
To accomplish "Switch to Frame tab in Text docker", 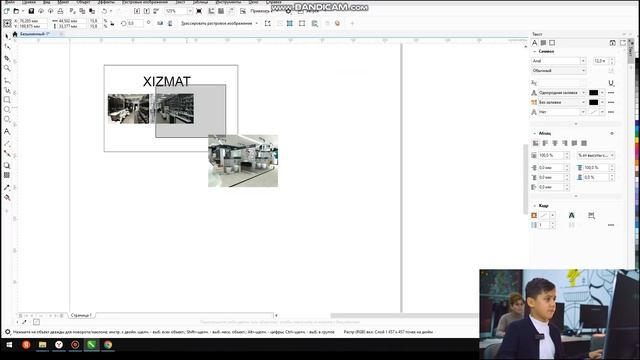I will (552, 43).
